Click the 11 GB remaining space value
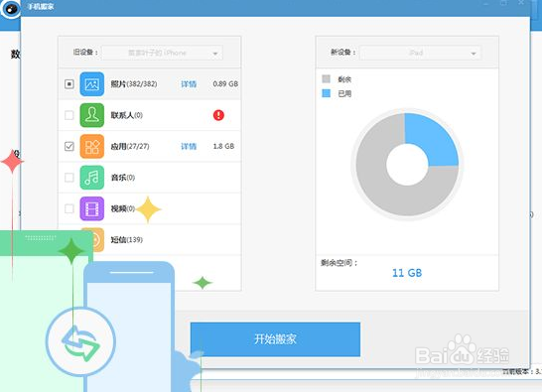This screenshot has width=542, height=392. tap(407, 273)
